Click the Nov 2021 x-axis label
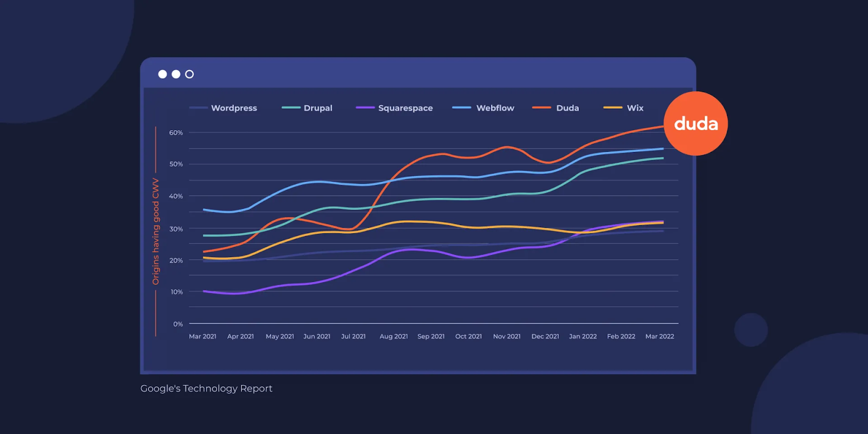The image size is (868, 434). [x=507, y=336]
